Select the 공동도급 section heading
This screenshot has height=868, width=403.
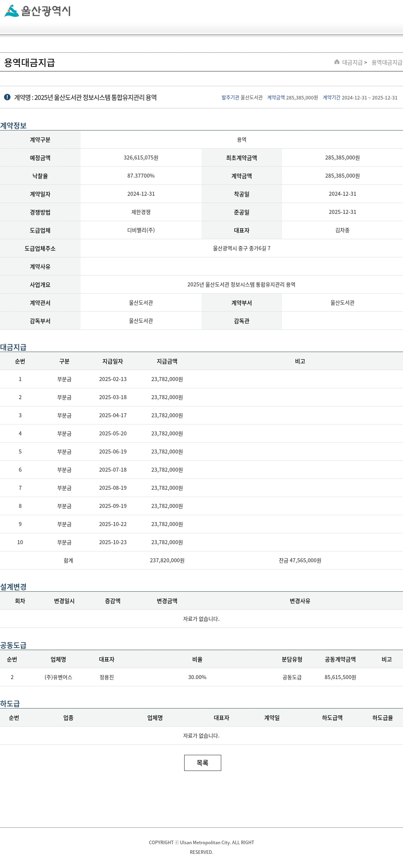point(13,645)
